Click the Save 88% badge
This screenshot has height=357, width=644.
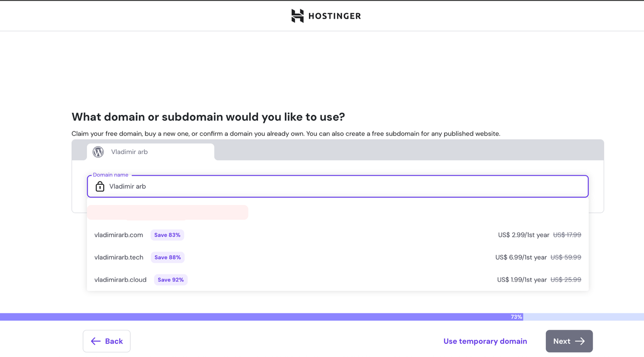click(168, 257)
